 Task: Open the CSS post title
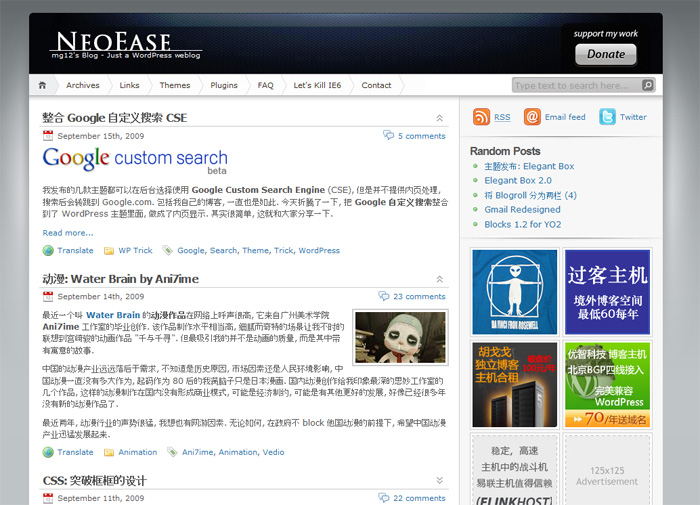click(x=95, y=480)
